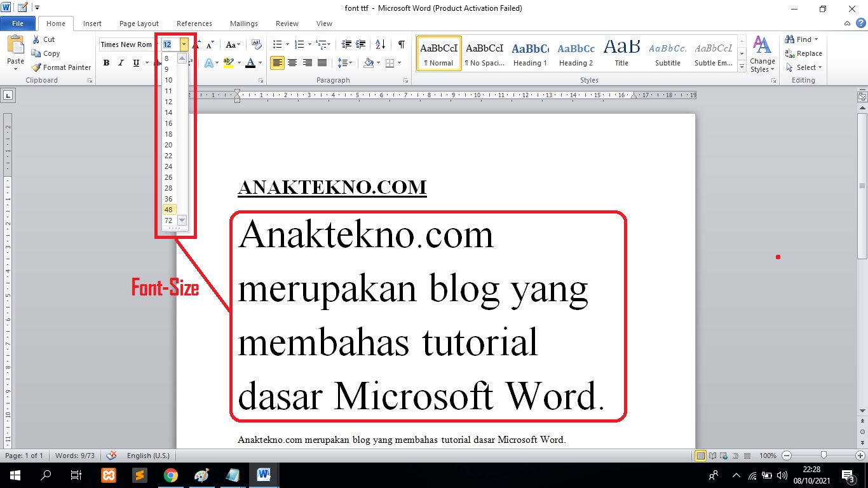Open the Change Case Aa dropdown
The width and height of the screenshot is (868, 488).
[233, 44]
